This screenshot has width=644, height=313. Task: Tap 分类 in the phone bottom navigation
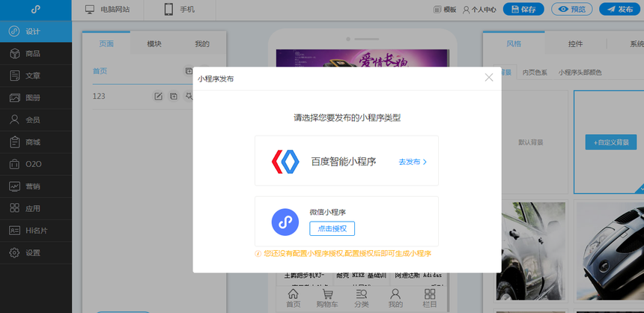tap(362, 298)
